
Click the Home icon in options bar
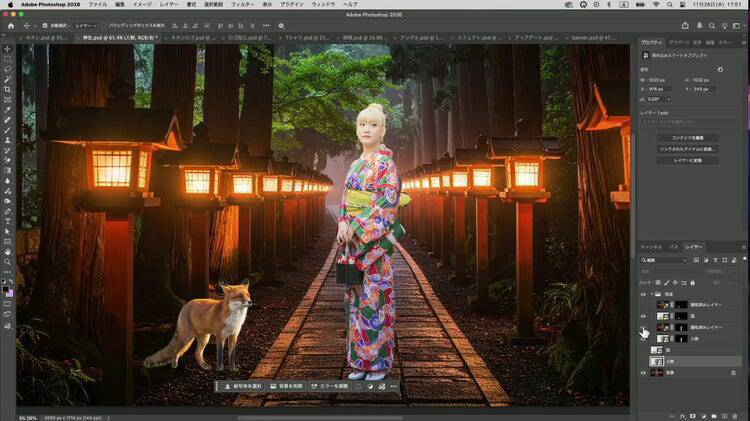click(11, 26)
